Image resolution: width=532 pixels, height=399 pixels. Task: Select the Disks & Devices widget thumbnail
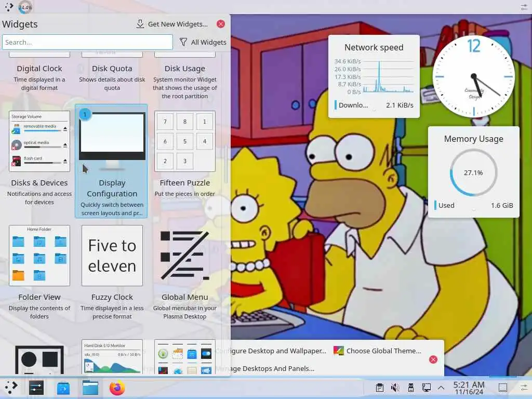click(x=39, y=141)
